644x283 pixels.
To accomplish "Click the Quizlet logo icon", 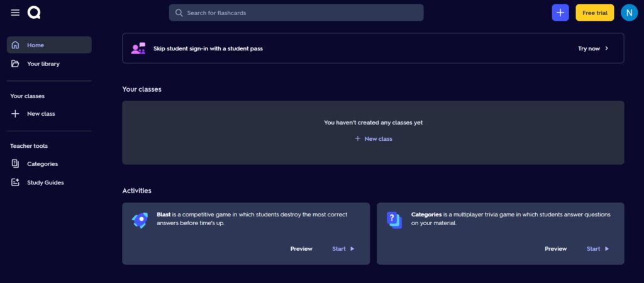I will pos(34,13).
